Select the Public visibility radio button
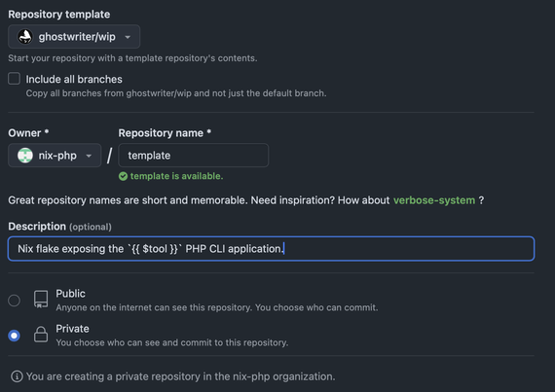This screenshot has width=555, height=392. point(15,301)
